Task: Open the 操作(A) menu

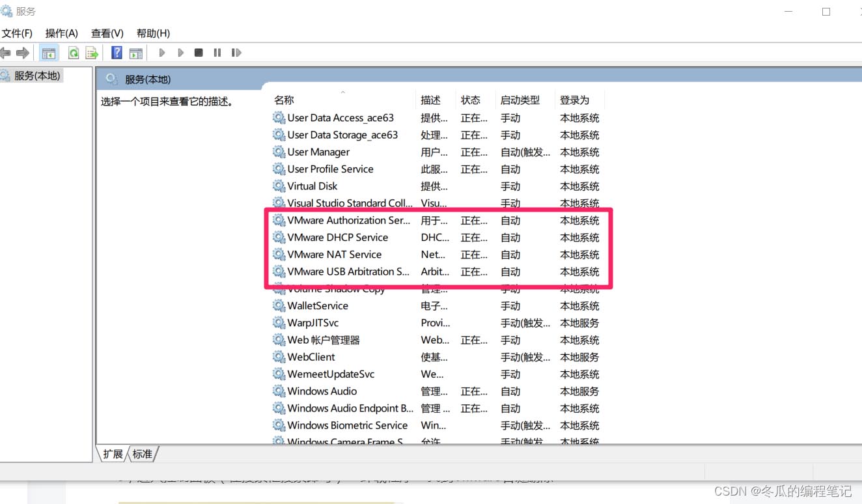Action: 61,33
